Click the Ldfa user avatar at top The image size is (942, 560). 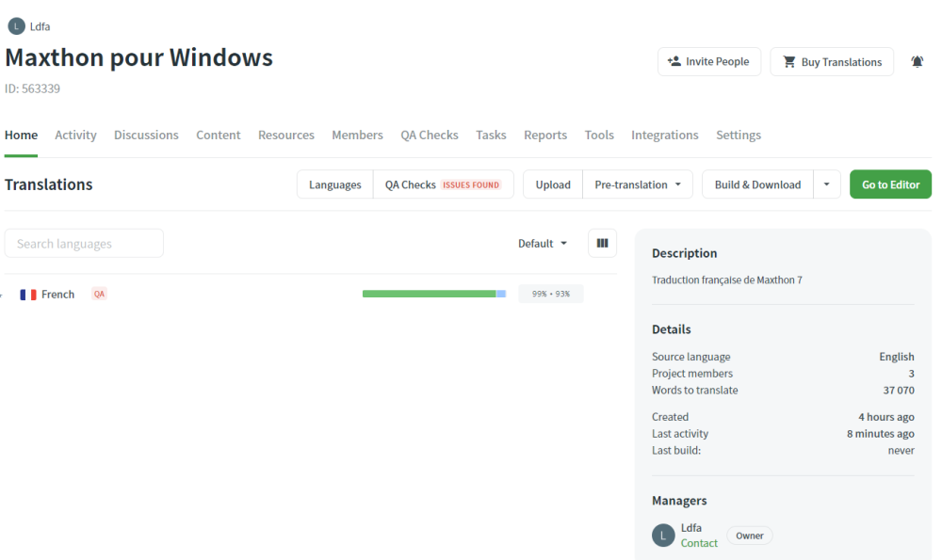pyautogui.click(x=16, y=26)
